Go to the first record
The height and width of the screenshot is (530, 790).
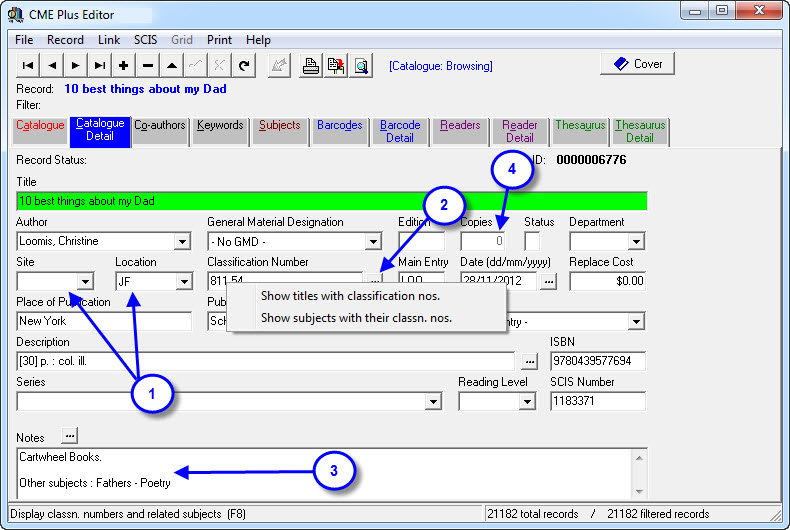(28, 66)
